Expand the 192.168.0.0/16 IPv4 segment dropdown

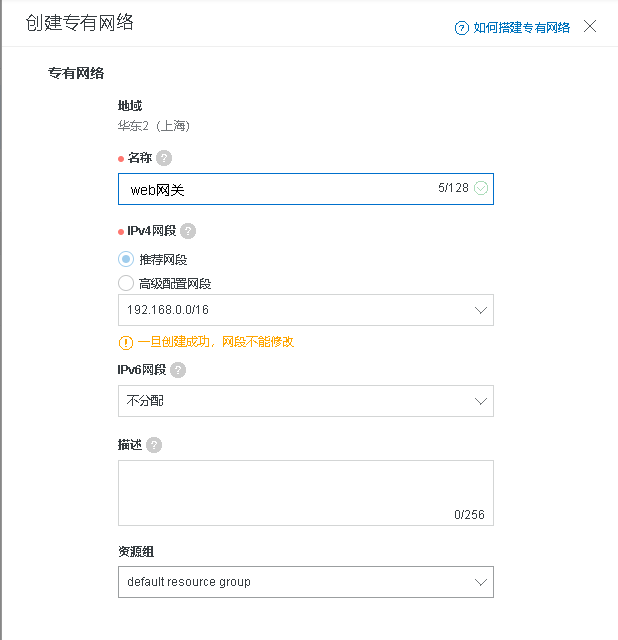pos(306,310)
